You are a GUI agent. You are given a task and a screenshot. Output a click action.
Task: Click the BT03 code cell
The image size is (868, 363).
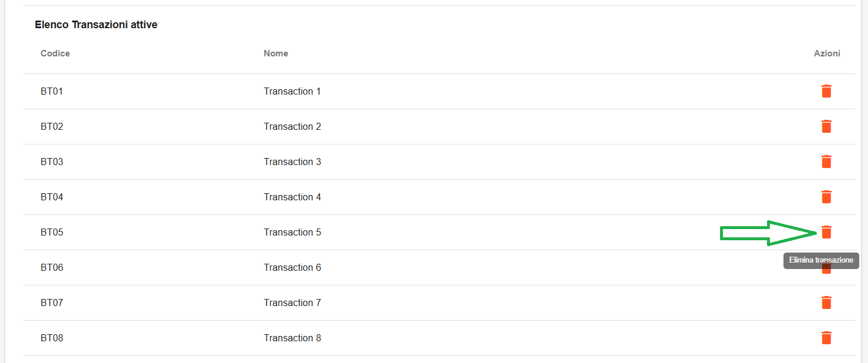click(52, 162)
